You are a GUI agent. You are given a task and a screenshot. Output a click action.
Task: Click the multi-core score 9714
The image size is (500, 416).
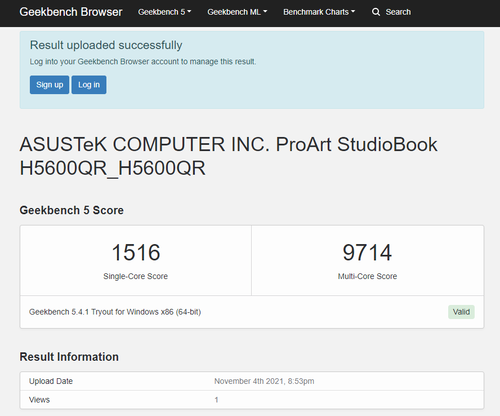(x=367, y=252)
